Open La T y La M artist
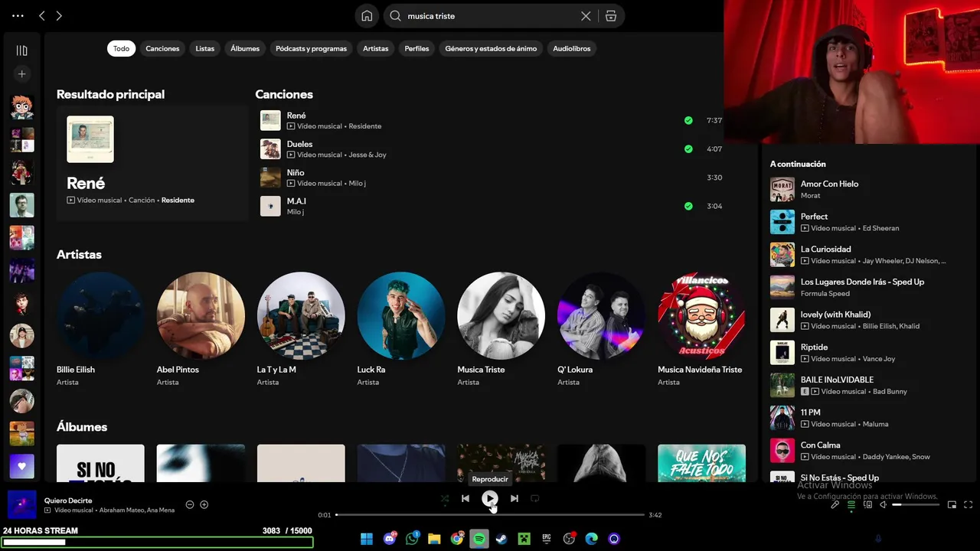The width and height of the screenshot is (980, 551). (x=301, y=331)
